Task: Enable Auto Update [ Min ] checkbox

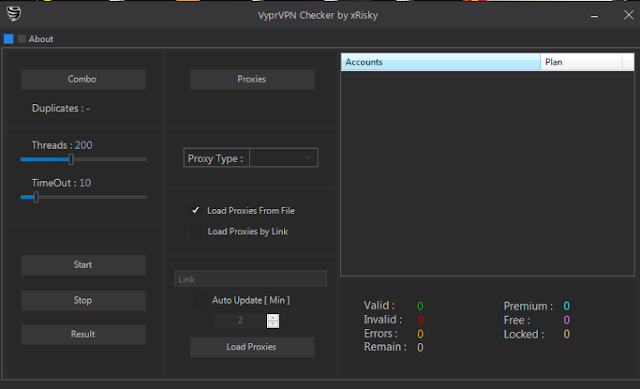Action: click(x=201, y=300)
